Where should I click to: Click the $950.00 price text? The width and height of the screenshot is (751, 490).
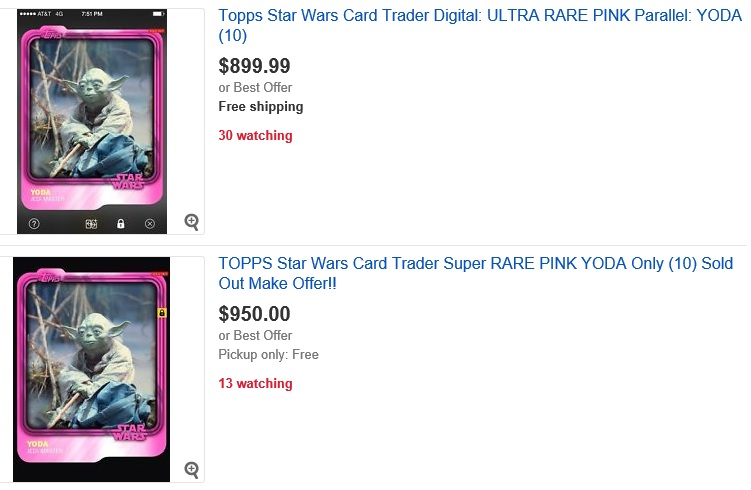[x=254, y=314]
